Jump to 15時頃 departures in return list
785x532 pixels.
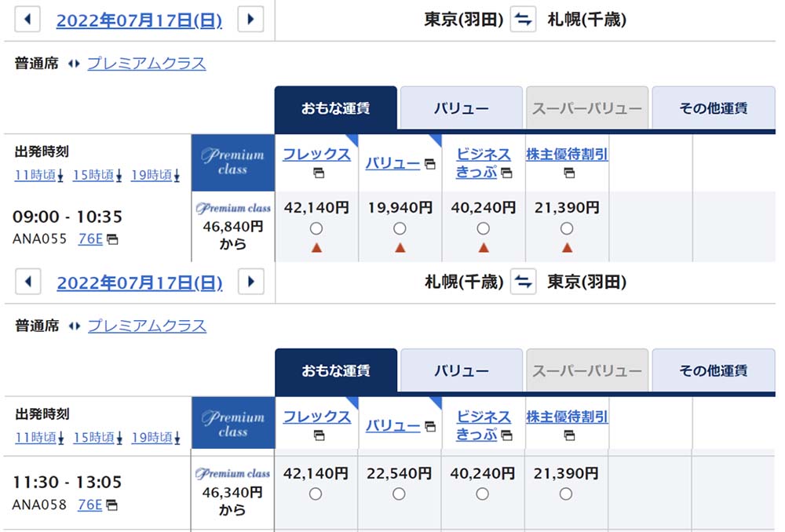click(98, 437)
